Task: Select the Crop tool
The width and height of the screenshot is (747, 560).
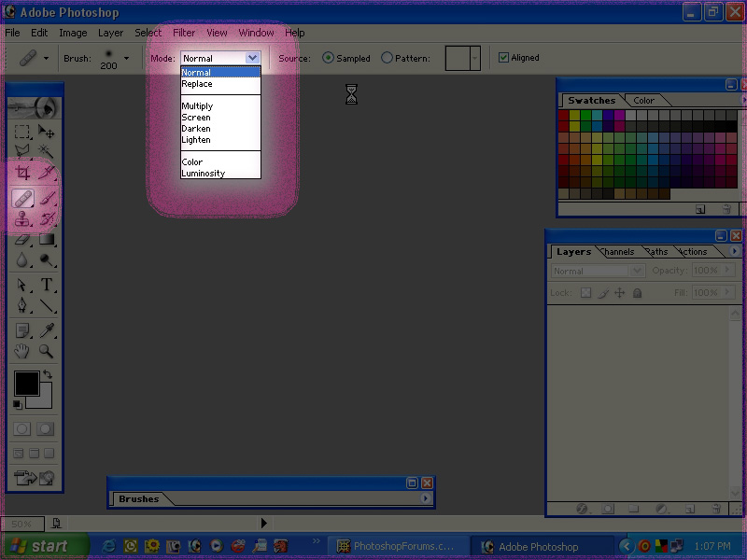Action: tap(22, 174)
